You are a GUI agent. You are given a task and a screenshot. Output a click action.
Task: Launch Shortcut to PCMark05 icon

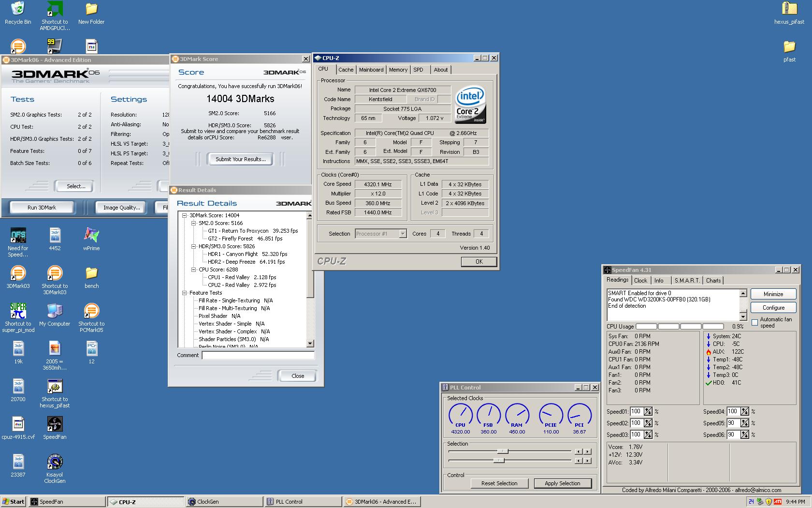coord(91,318)
